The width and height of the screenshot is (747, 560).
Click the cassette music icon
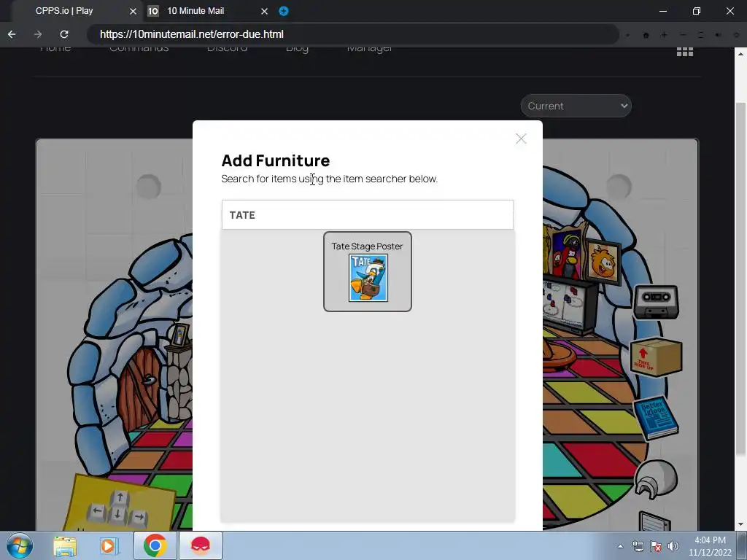pyautogui.click(x=656, y=302)
